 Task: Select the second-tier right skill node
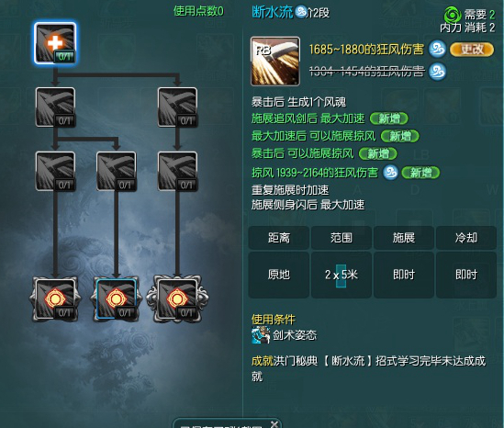177,107
